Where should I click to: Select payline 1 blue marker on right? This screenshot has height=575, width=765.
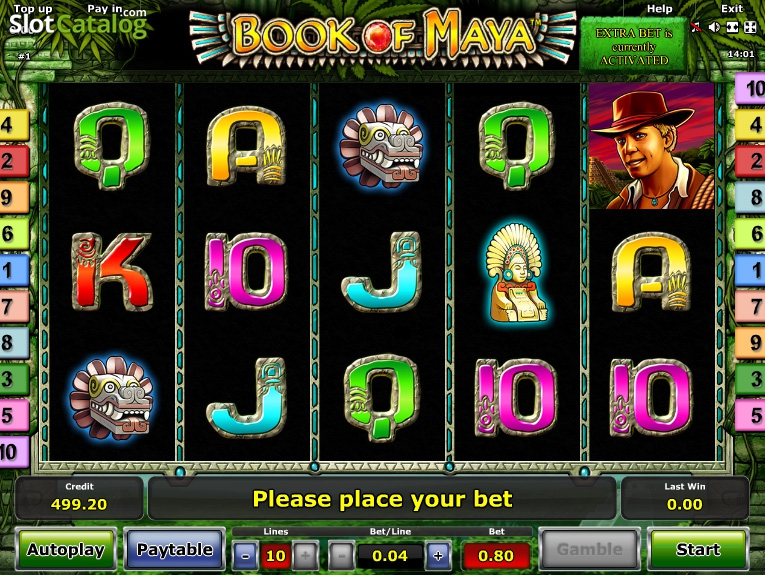[751, 270]
